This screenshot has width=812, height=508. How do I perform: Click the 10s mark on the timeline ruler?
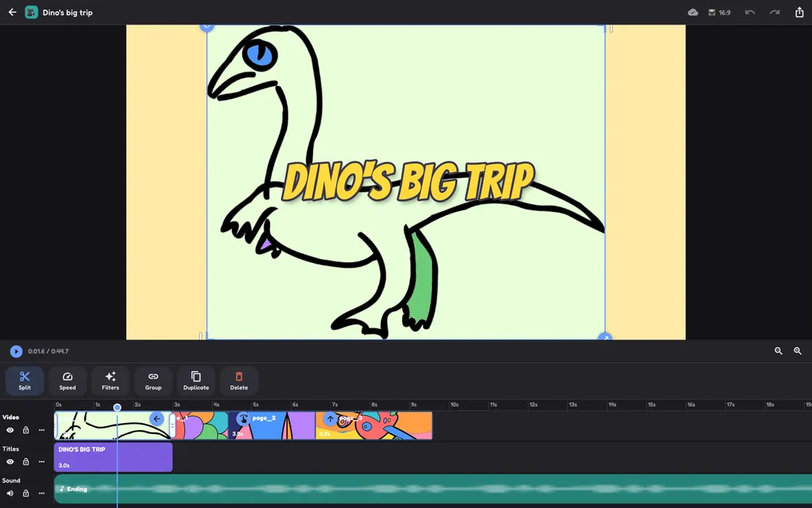(454, 405)
